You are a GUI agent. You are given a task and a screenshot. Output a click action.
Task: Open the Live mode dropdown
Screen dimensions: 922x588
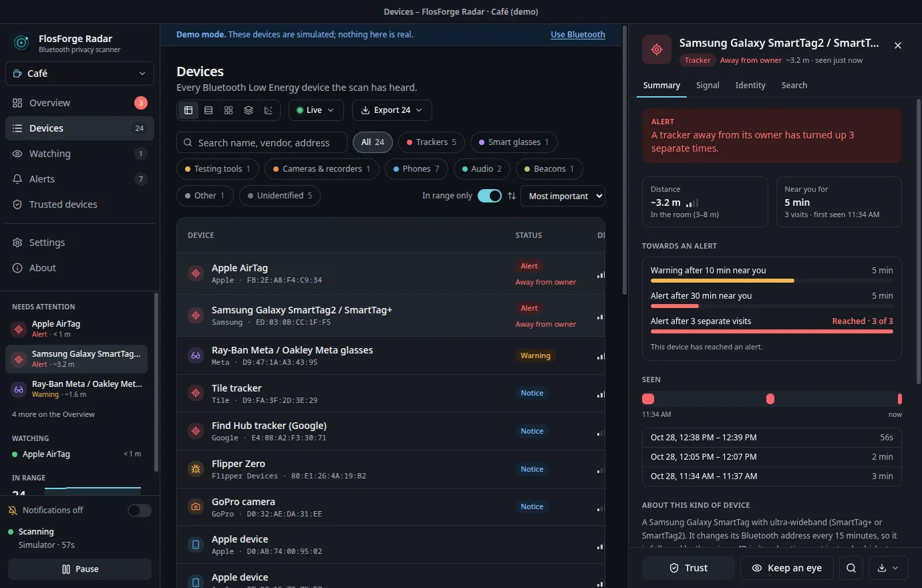point(316,110)
